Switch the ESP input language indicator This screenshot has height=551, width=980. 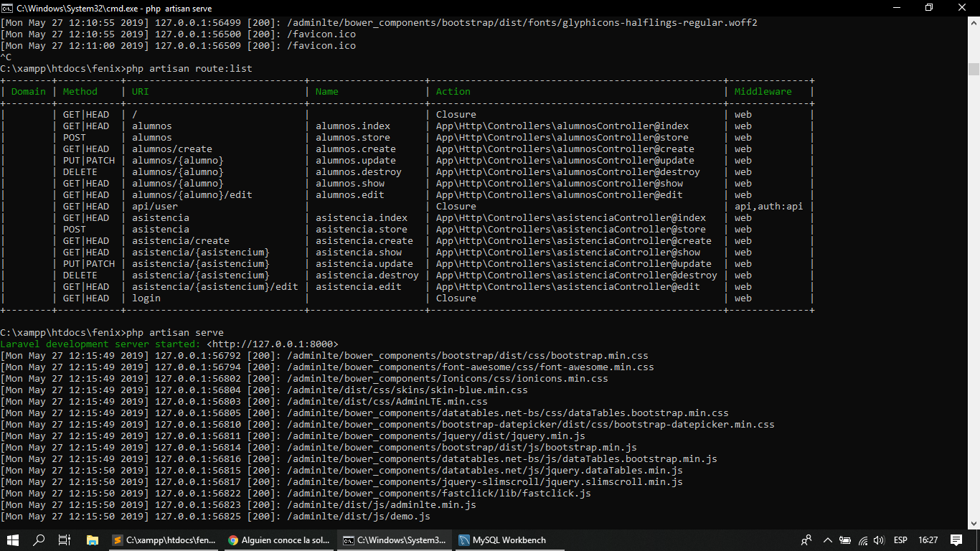(900, 540)
